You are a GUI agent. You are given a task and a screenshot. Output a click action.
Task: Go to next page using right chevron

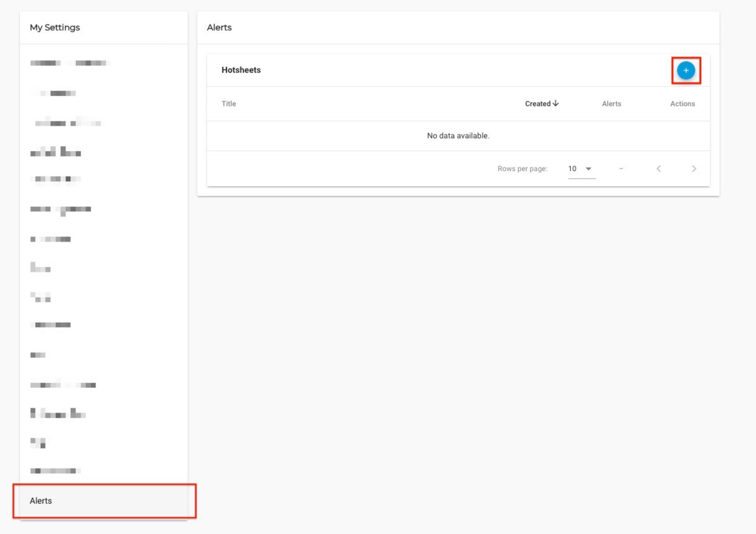[x=694, y=169]
